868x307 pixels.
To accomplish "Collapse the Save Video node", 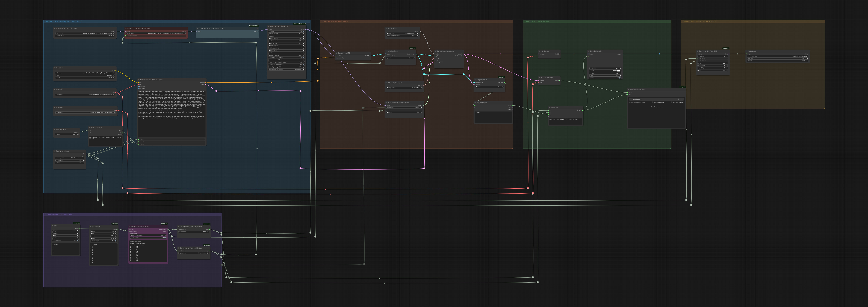I will click(x=747, y=51).
